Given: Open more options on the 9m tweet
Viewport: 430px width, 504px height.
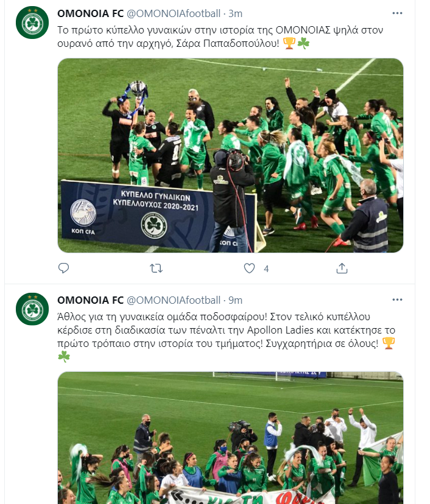Looking at the screenshot, I should [x=397, y=299].
